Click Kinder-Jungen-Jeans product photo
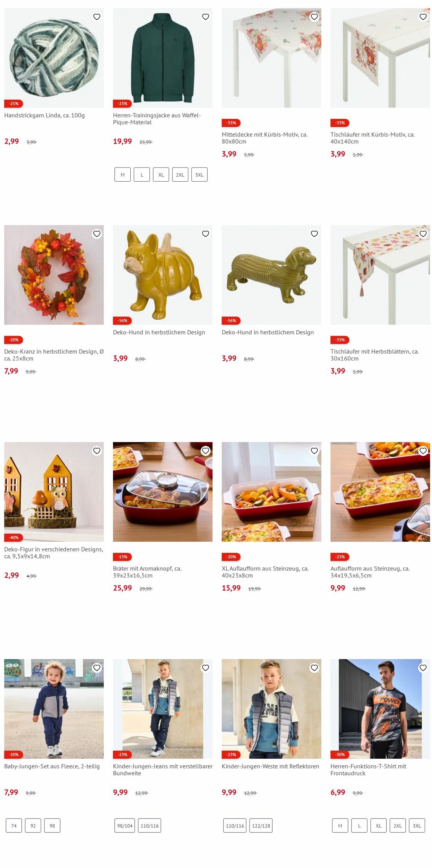This screenshot has height=868, width=432. [163, 709]
